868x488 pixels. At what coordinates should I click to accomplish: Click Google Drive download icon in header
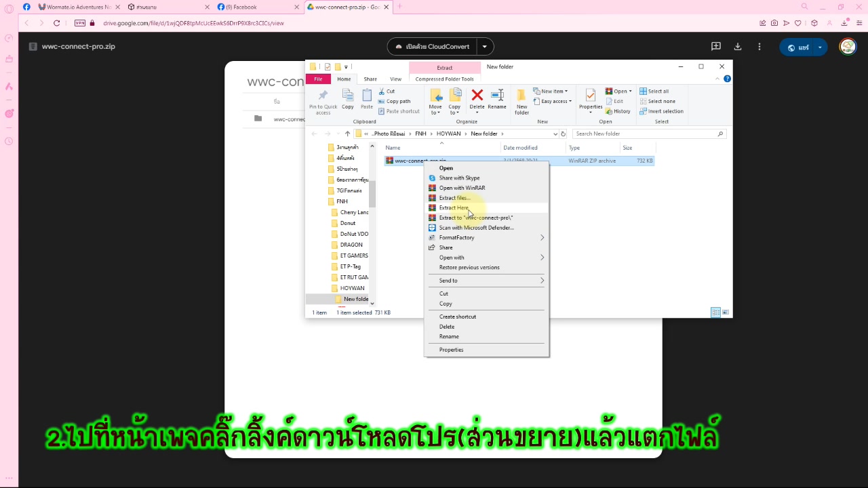738,47
